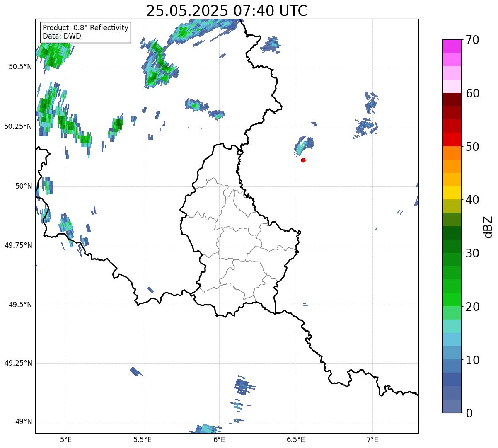Click the 50.25°N latitude label
The image size is (498, 448).
pos(18,126)
